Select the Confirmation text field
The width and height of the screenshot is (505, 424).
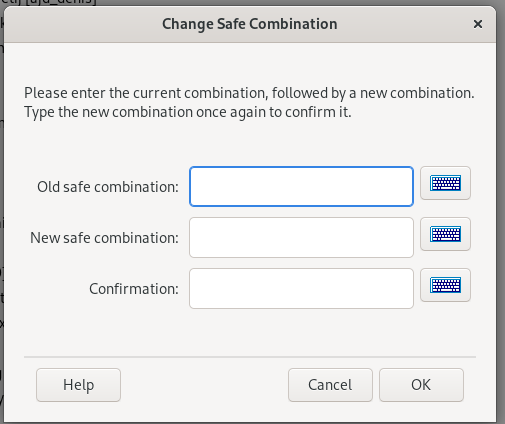coord(301,288)
